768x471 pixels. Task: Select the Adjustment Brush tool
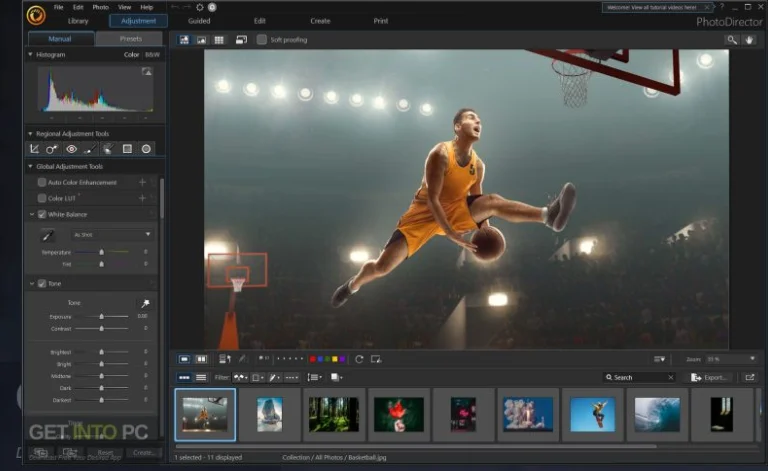[90, 149]
